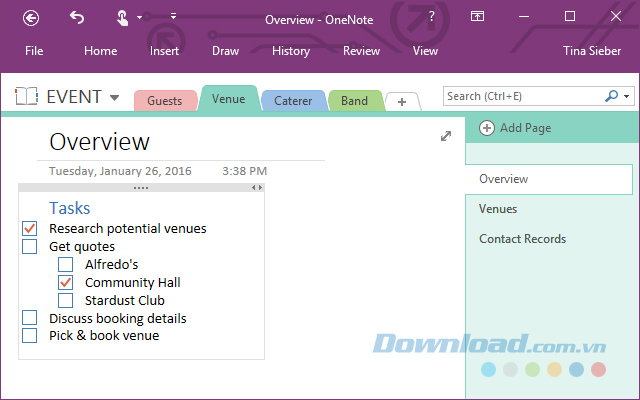Expand page to full view icon
Viewport: 640px width, 400px height.
pos(446,136)
